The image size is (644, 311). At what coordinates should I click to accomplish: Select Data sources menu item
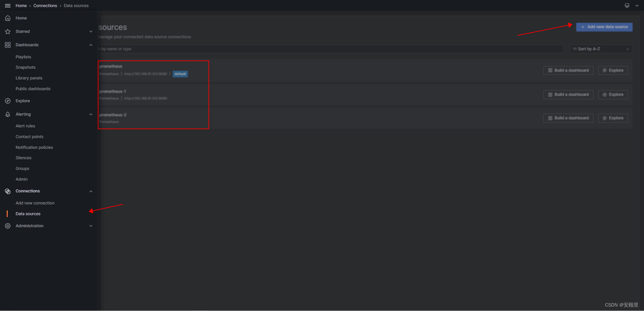click(28, 214)
